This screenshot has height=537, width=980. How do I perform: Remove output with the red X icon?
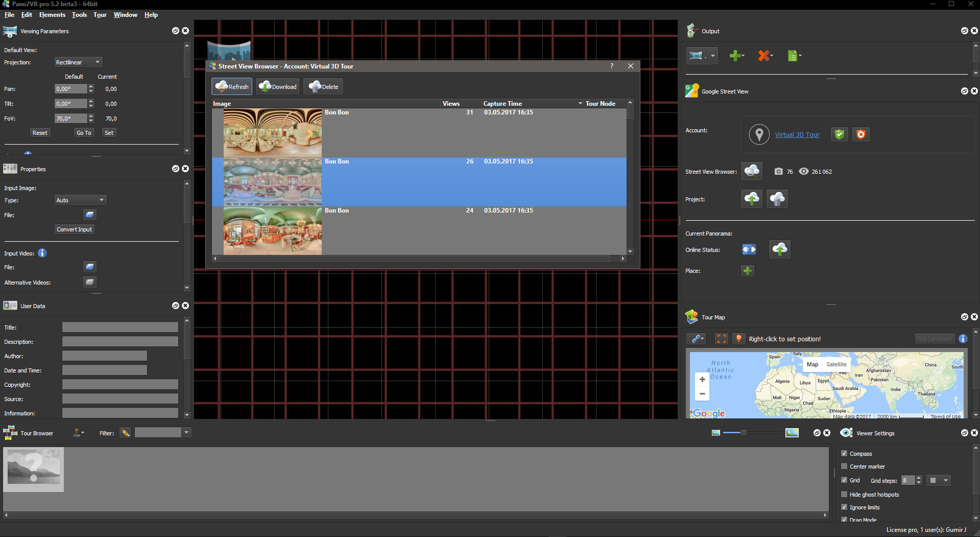click(765, 56)
